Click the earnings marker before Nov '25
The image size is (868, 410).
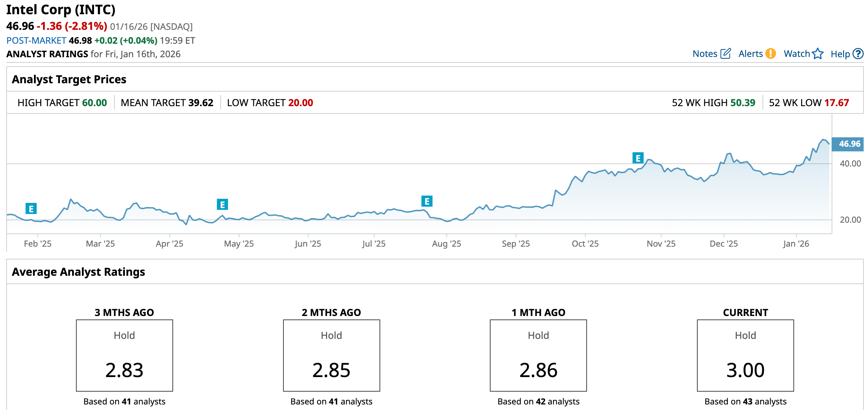coord(638,158)
